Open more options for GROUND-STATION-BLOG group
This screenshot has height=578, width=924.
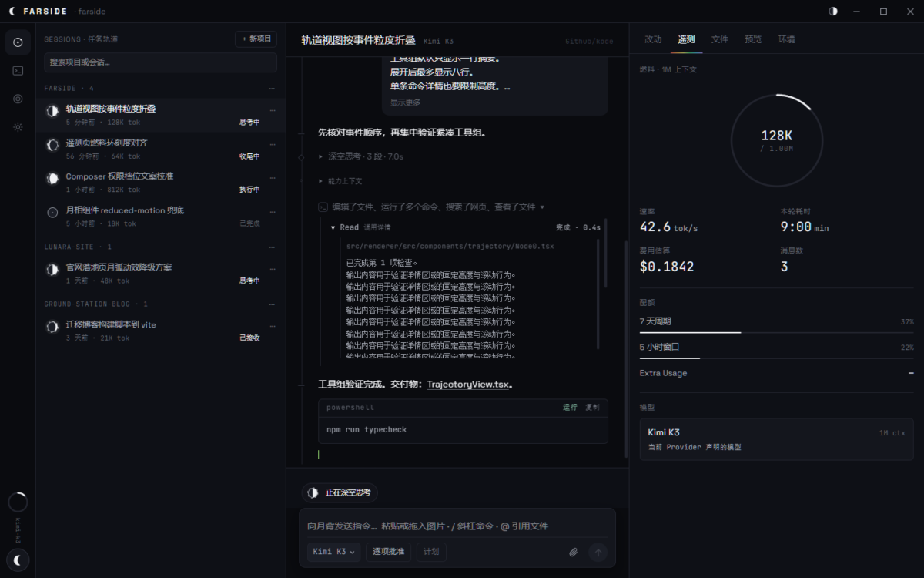tap(272, 304)
